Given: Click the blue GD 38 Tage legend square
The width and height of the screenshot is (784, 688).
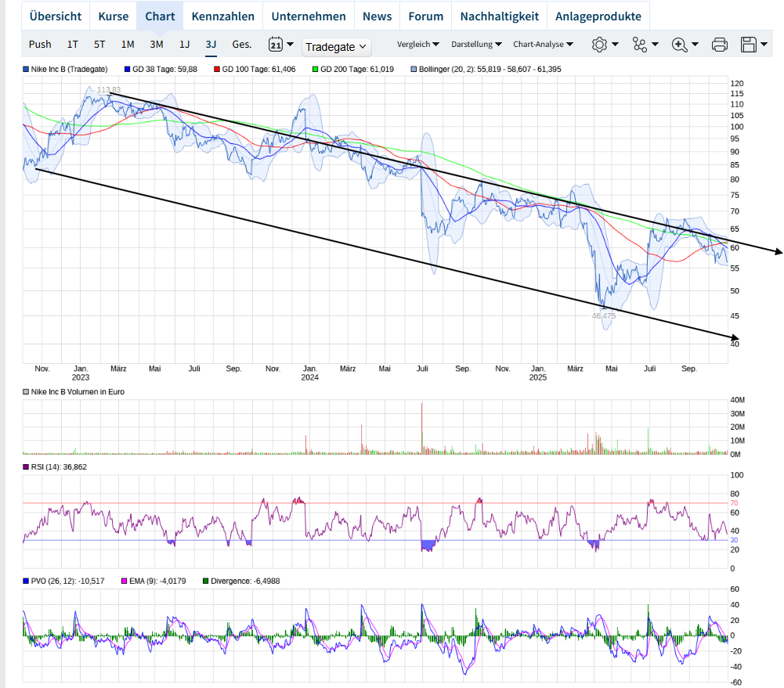Looking at the screenshot, I should tap(127, 70).
